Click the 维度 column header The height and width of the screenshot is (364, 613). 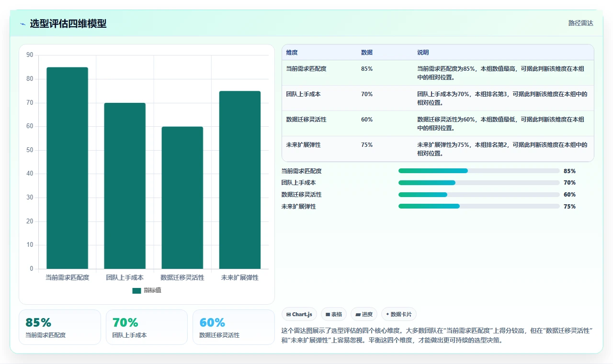point(292,53)
